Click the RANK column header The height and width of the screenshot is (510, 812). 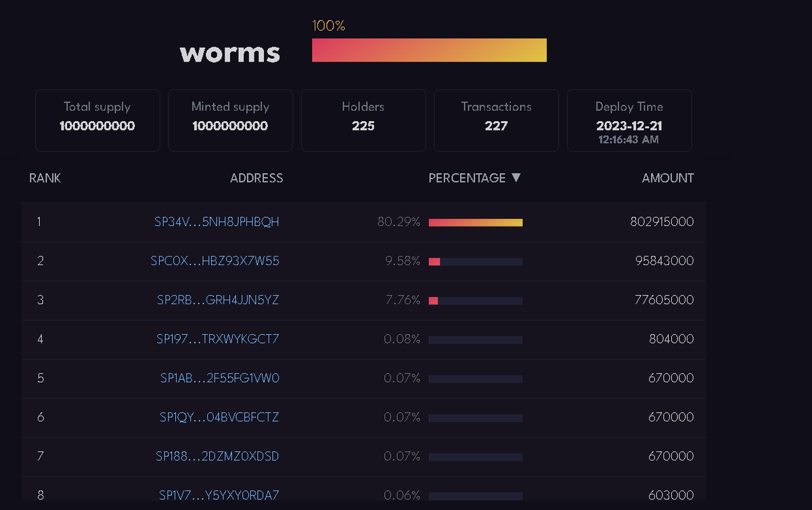click(45, 179)
